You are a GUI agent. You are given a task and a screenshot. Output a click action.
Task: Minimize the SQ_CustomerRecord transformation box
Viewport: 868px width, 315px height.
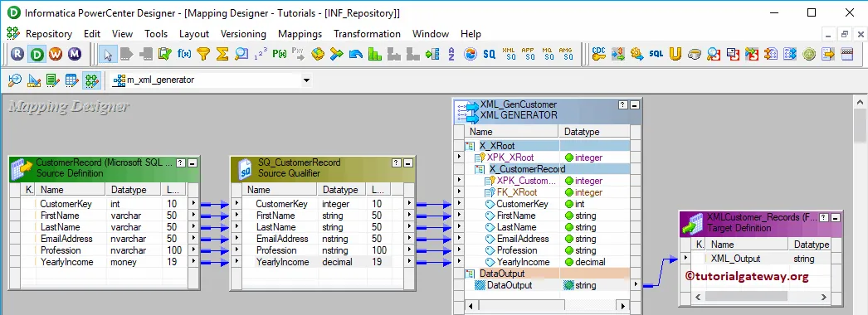click(408, 163)
